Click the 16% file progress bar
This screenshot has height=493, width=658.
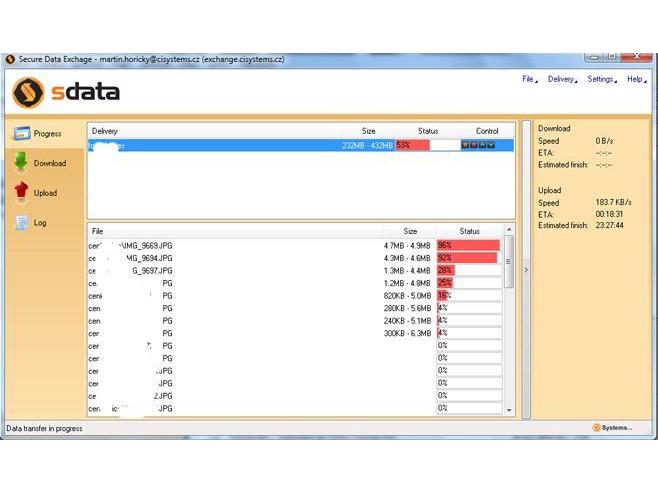click(x=469, y=296)
